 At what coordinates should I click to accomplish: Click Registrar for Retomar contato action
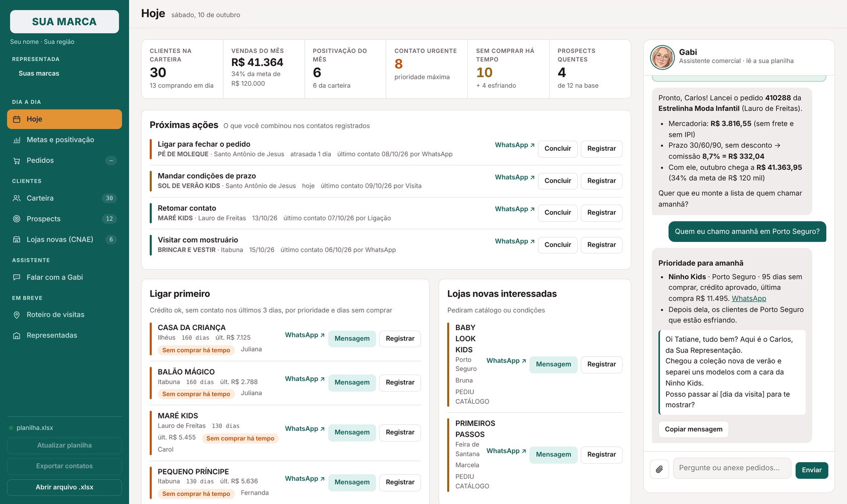601,213
